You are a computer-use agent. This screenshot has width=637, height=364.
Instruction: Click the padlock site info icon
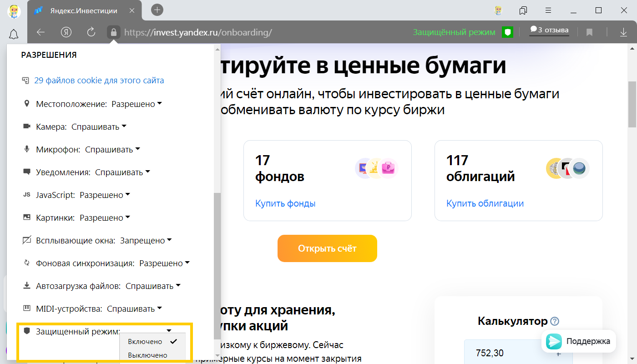tap(114, 32)
